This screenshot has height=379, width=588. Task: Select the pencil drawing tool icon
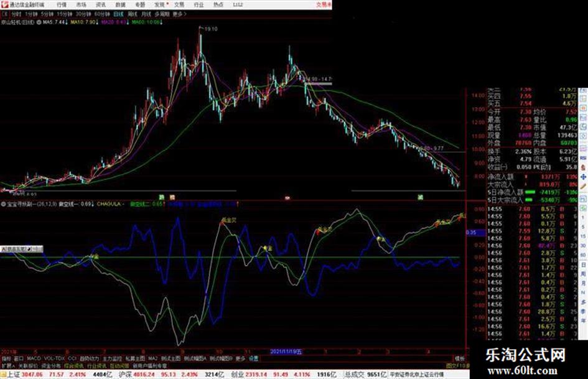point(583,186)
